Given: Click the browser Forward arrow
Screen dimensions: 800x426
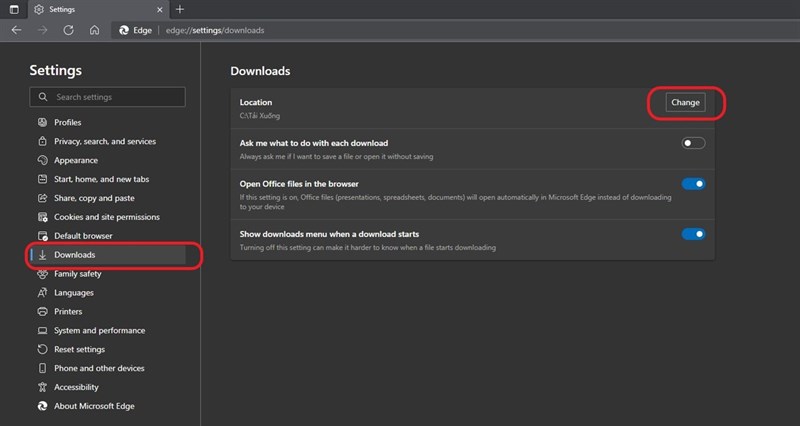Looking at the screenshot, I should (x=42, y=30).
